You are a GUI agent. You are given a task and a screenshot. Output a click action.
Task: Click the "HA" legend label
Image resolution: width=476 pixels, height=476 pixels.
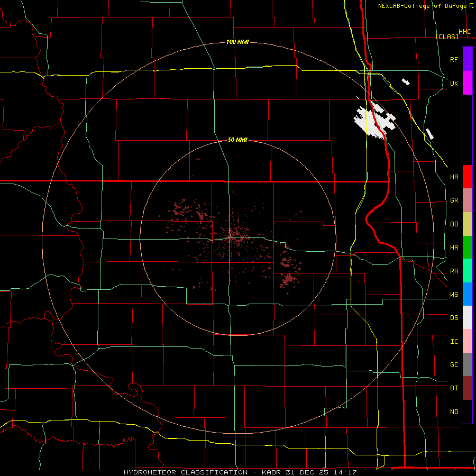click(454, 177)
